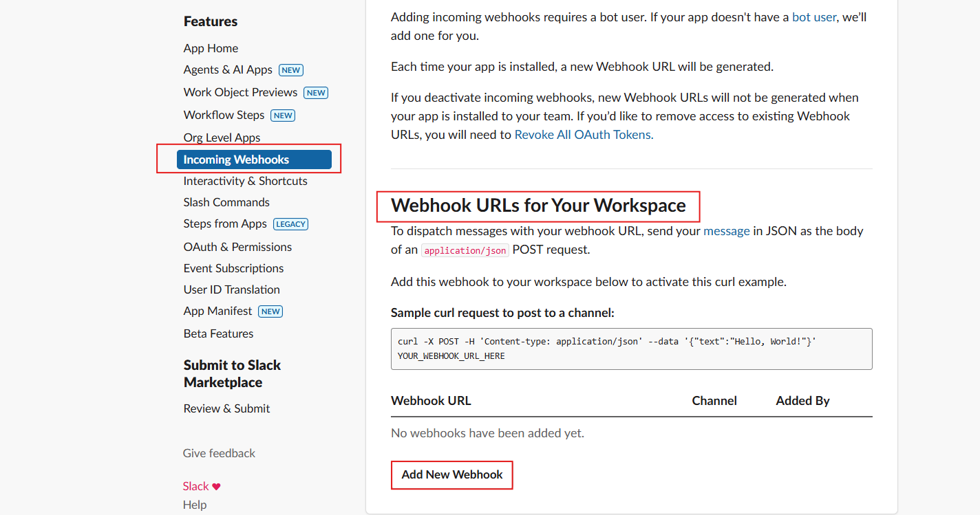Click the Revoke All OAuth Tokens link
This screenshot has height=515, width=980.
(x=584, y=135)
